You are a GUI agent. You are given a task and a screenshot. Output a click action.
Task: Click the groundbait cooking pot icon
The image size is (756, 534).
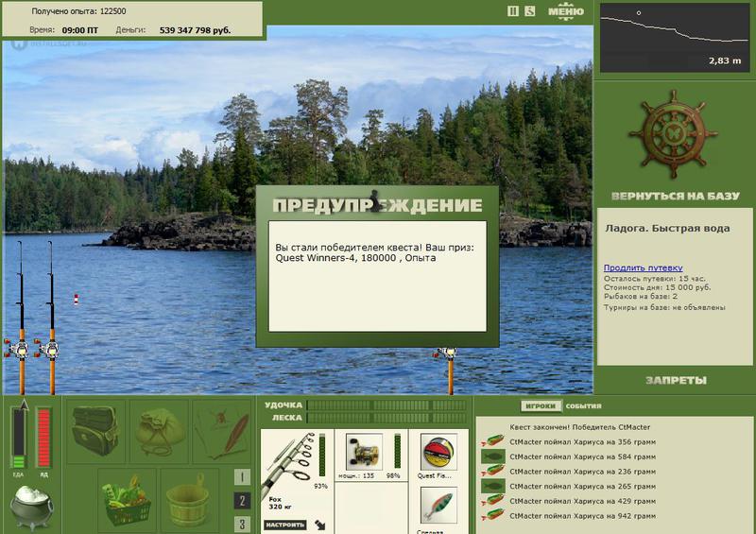coord(31,505)
